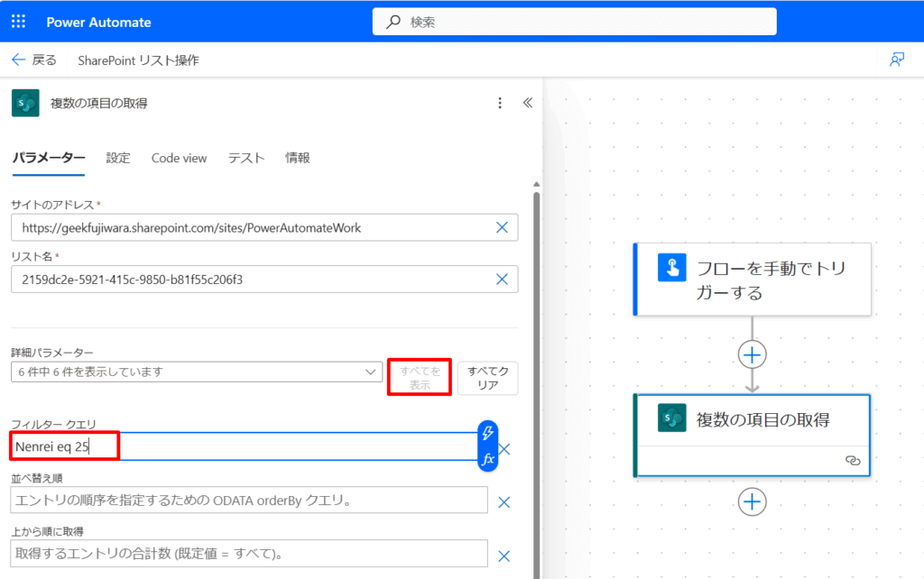Focus the 検索 search box
This screenshot has height=579, width=924.
click(575, 22)
